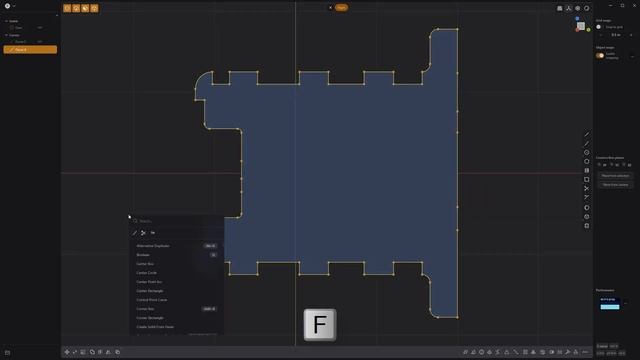Click the orange command pill at top center
The image size is (640, 360).
[341, 7]
